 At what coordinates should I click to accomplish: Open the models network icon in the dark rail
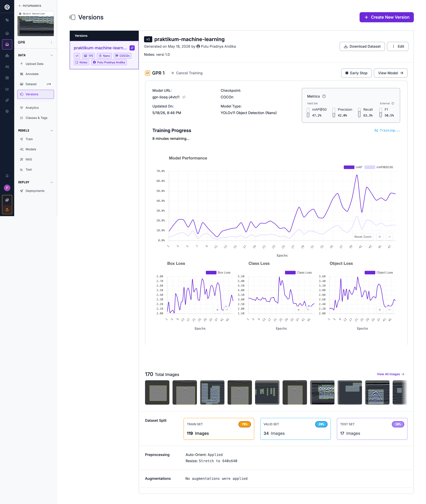pyautogui.click(x=7, y=67)
